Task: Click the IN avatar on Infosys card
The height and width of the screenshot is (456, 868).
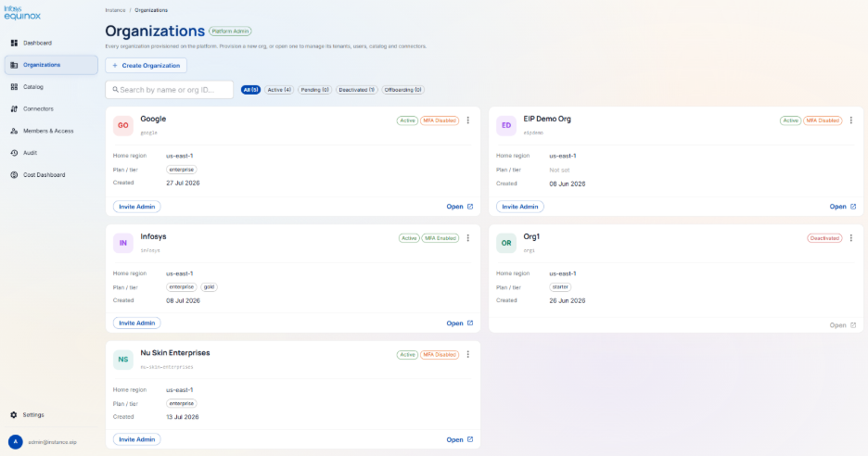Action: point(123,243)
